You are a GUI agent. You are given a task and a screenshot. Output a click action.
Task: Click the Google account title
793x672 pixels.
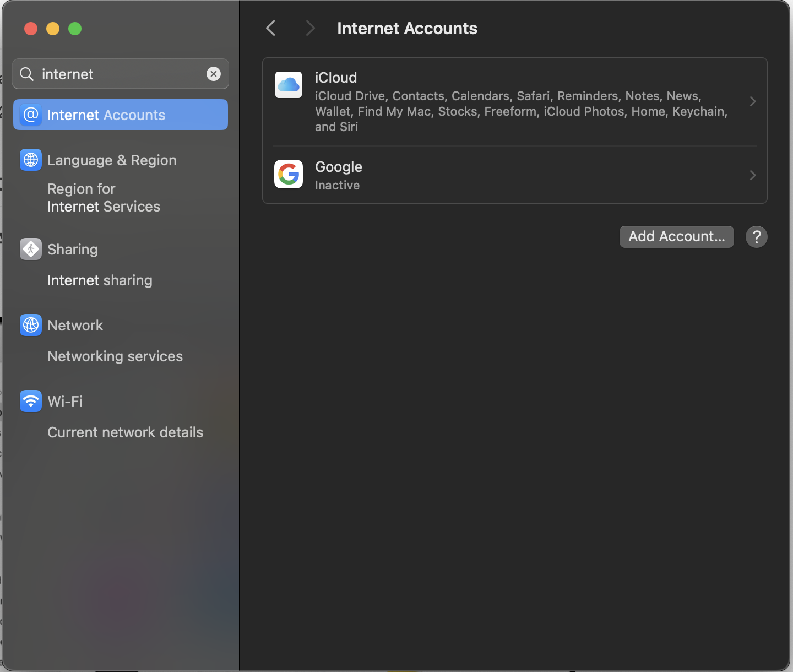(339, 167)
